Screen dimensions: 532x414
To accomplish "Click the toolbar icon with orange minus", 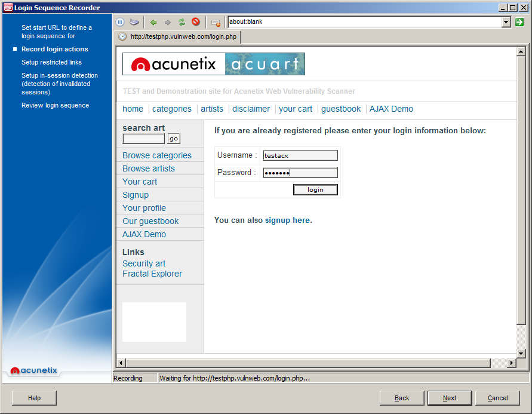I will pos(216,23).
